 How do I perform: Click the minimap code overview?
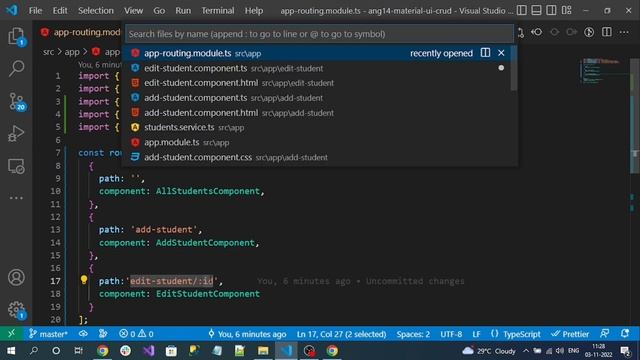pos(604,71)
